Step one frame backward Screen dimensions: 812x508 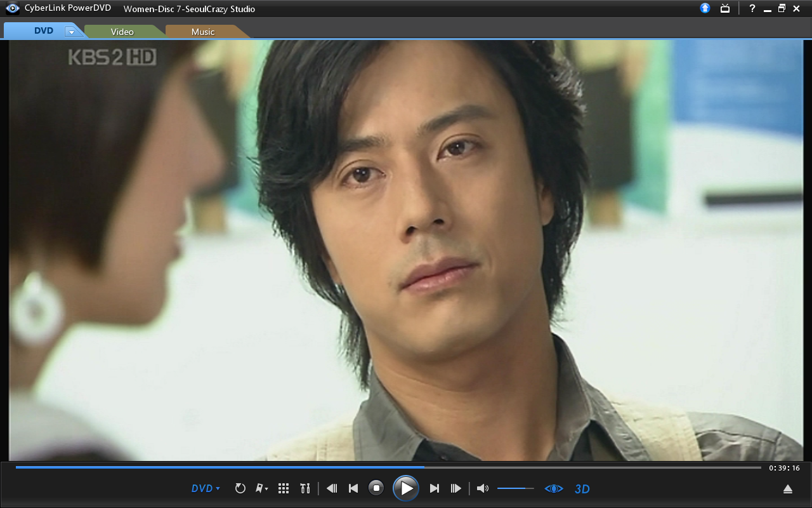pyautogui.click(x=332, y=488)
